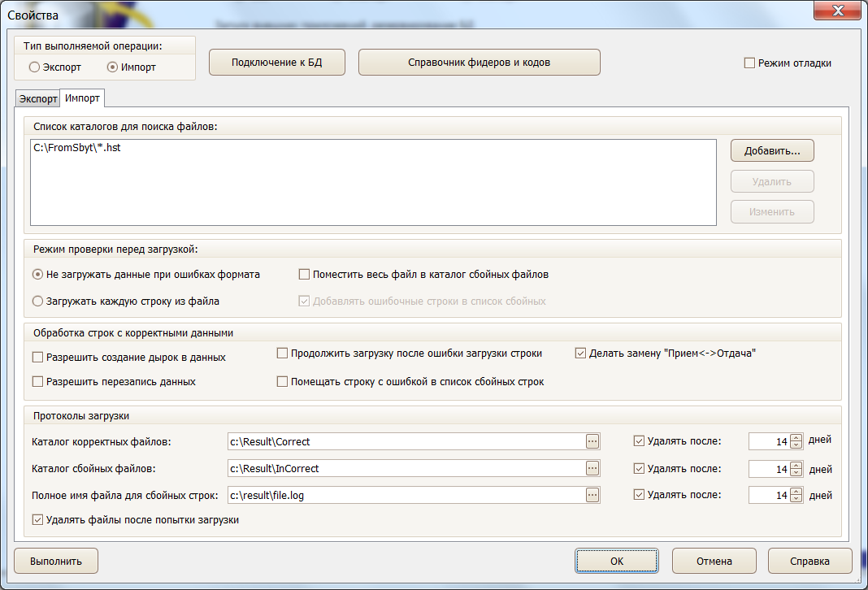Click the Добавить... button
Viewport: 868px width, 590px height.
pyautogui.click(x=771, y=150)
